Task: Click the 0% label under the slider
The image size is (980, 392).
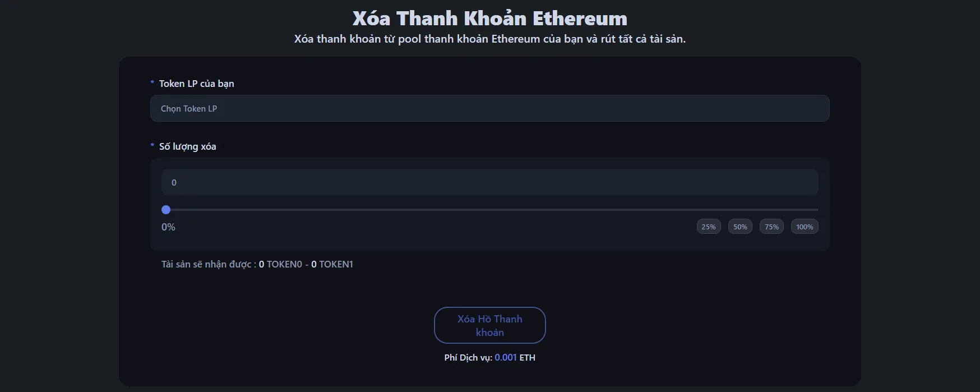Action: click(168, 227)
